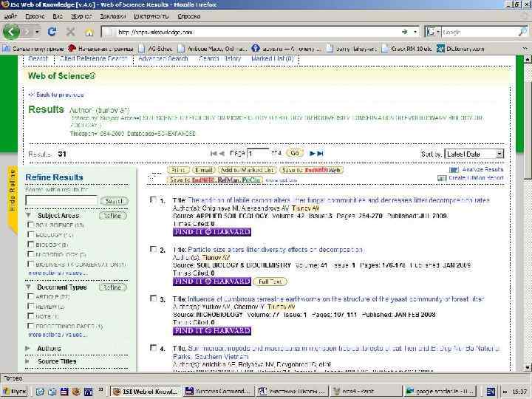Click the Create Citation Report chart icon

click(441, 178)
